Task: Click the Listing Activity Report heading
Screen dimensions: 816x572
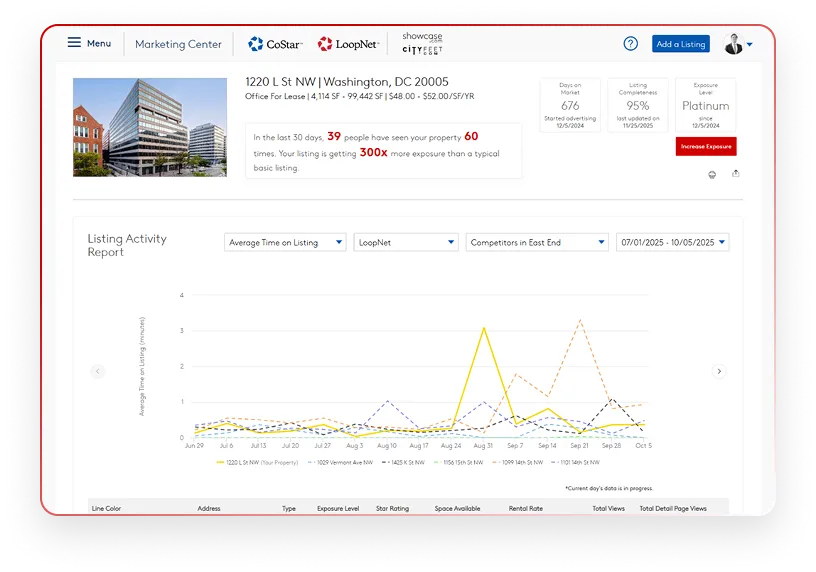Action: pyautogui.click(x=127, y=245)
